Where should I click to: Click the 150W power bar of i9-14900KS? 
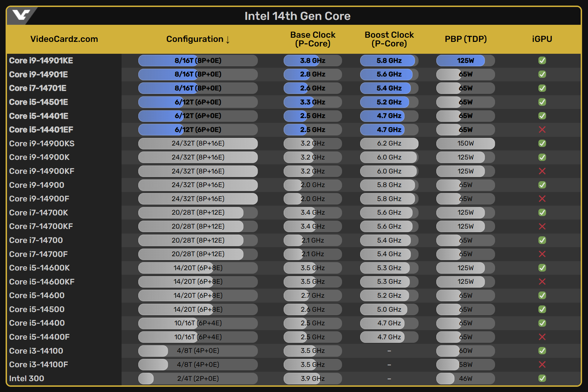tap(466, 143)
